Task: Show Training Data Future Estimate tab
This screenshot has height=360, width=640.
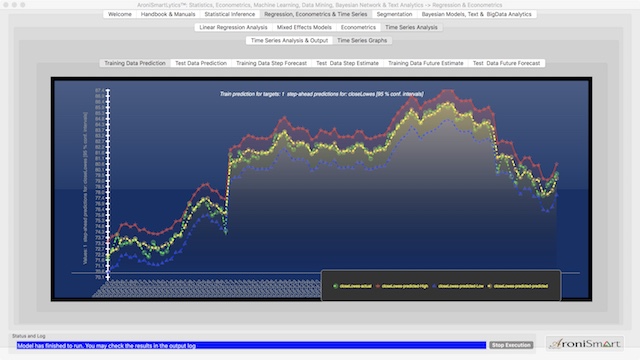Action: [425, 63]
